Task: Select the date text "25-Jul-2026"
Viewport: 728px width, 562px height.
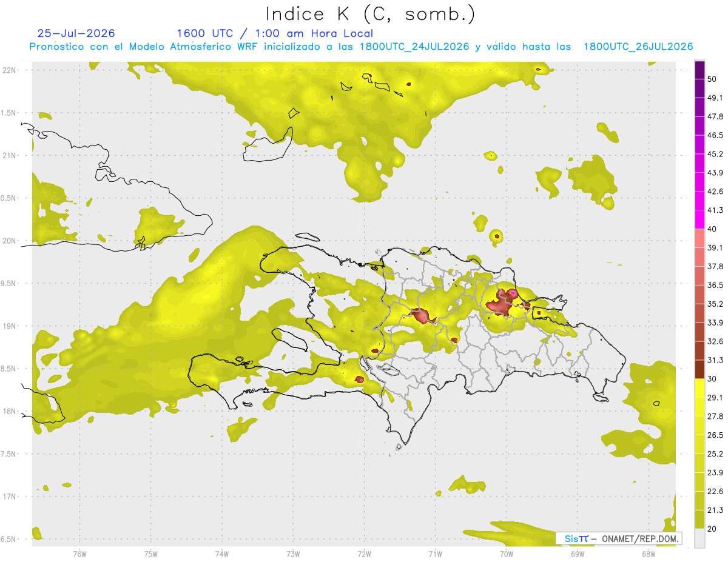Action: pos(76,33)
